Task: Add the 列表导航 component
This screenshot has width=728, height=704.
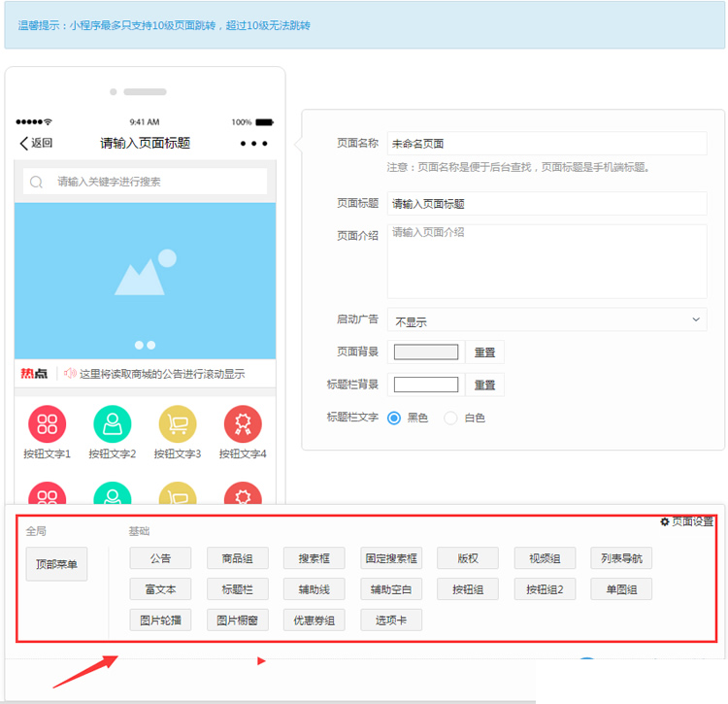Action: tap(621, 558)
